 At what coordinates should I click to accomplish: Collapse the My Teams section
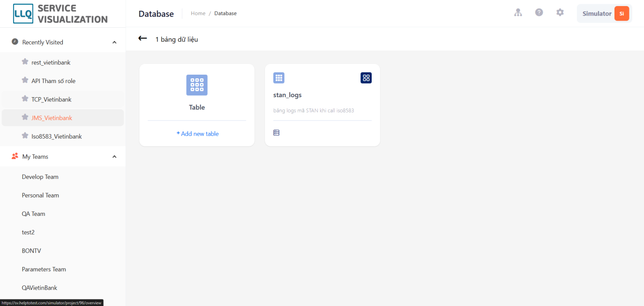point(114,157)
